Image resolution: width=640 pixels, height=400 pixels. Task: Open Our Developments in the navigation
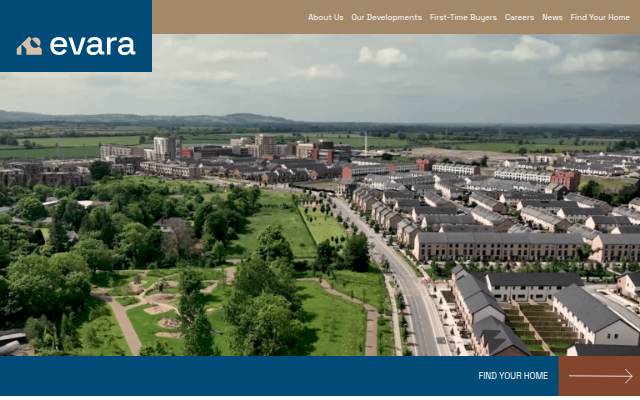point(386,18)
